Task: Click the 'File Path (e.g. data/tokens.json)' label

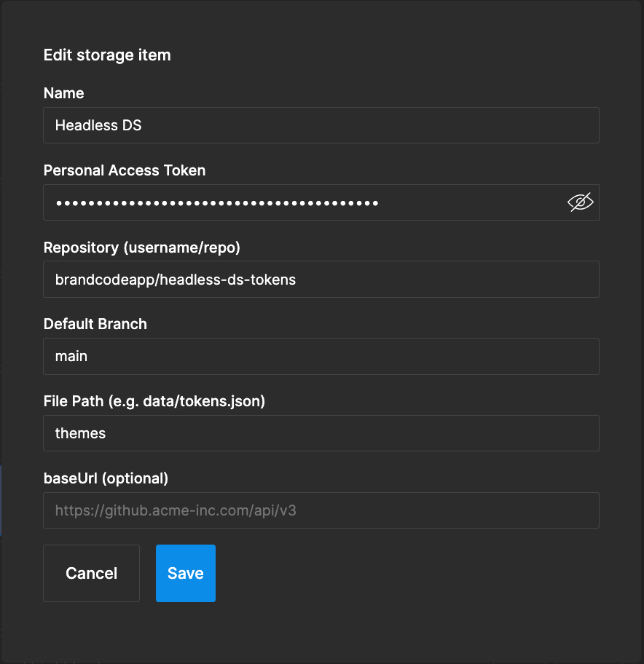Action: (154, 401)
